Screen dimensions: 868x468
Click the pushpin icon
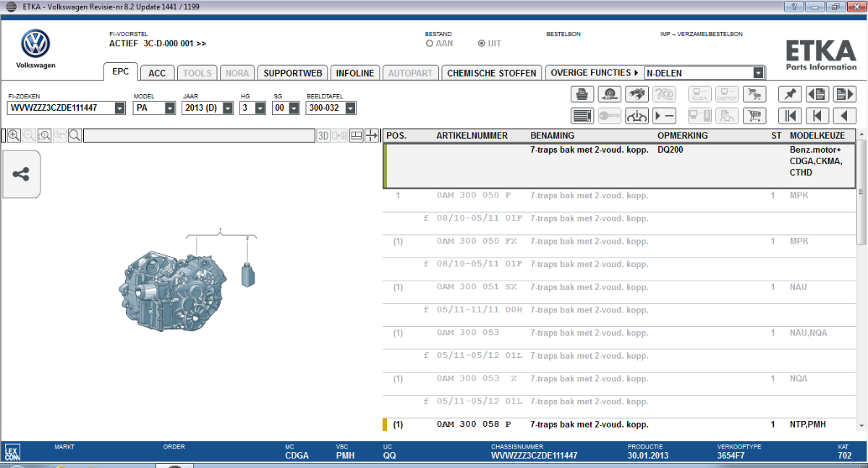coord(790,94)
